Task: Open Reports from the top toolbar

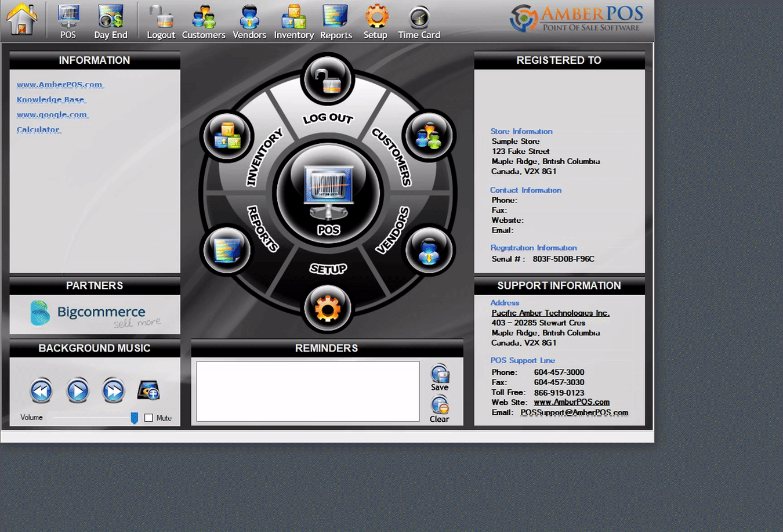Action: 336,22
